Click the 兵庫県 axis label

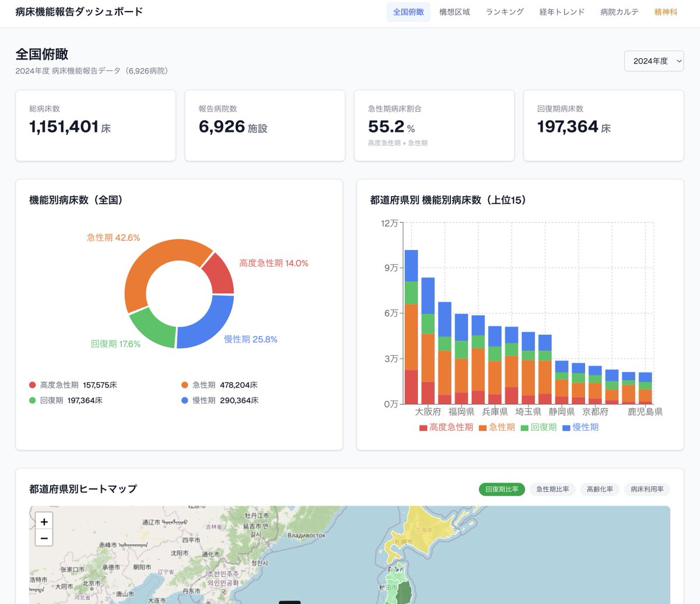coord(495,412)
